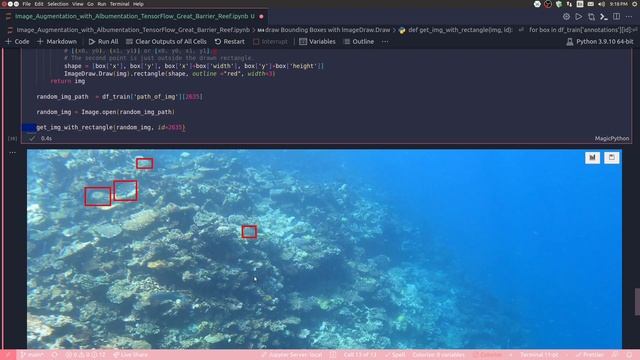The image size is (640, 360).
Task: Split the editor to the right
Action: pyautogui.click(x=616, y=17)
